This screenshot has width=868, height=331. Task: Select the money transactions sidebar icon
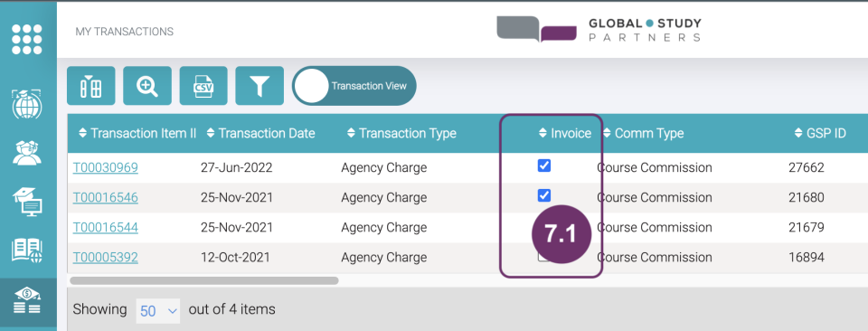pyautogui.click(x=26, y=302)
